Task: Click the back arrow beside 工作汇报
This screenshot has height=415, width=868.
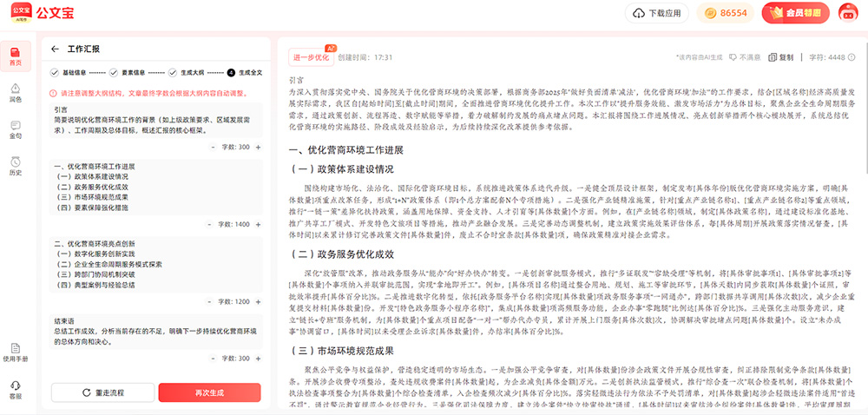Action: pos(56,49)
